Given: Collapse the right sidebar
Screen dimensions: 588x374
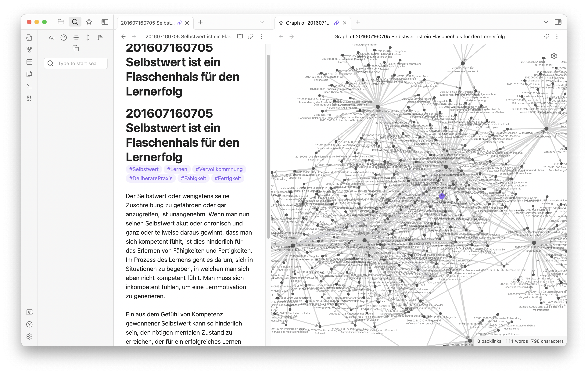Looking at the screenshot, I should tap(558, 22).
